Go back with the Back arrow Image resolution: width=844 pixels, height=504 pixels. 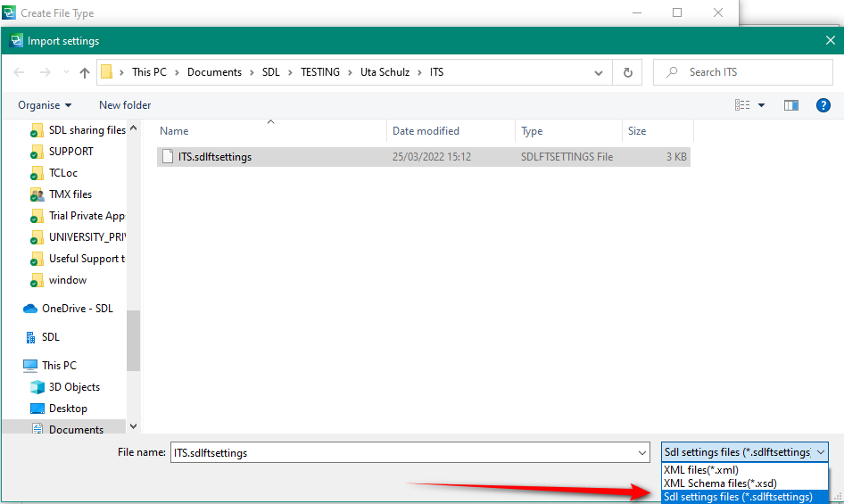[19, 72]
